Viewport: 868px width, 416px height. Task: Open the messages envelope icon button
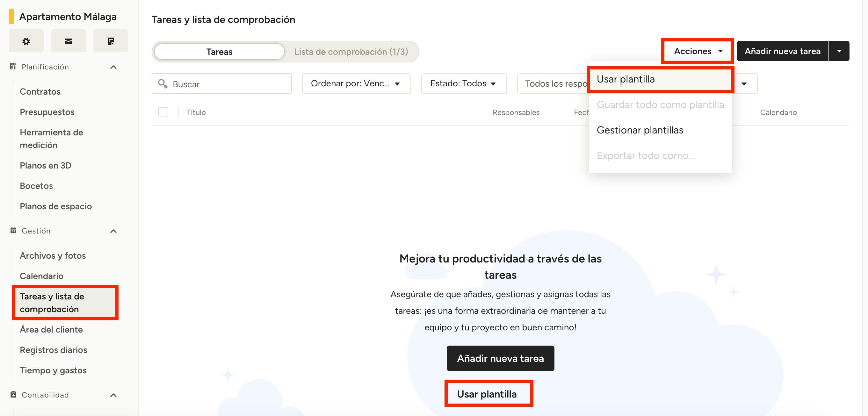[69, 41]
